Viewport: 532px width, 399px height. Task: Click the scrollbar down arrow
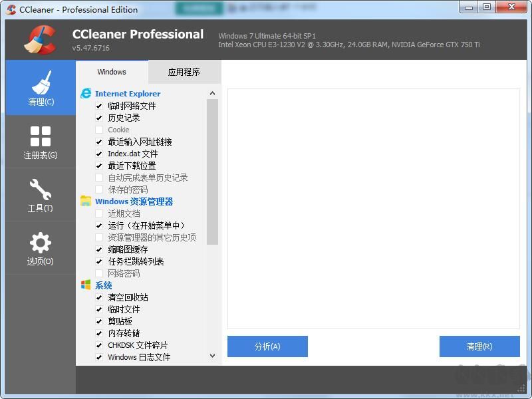212,356
